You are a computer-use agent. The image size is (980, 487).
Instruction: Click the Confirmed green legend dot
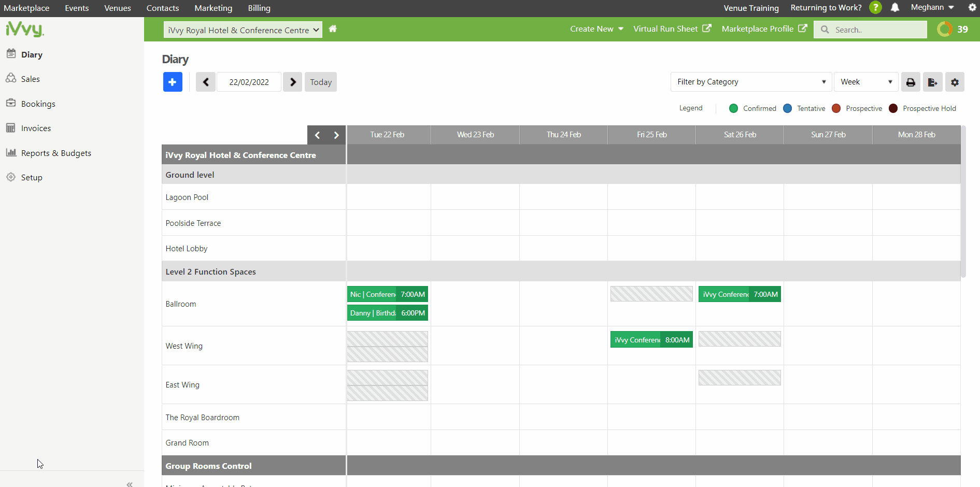(733, 108)
